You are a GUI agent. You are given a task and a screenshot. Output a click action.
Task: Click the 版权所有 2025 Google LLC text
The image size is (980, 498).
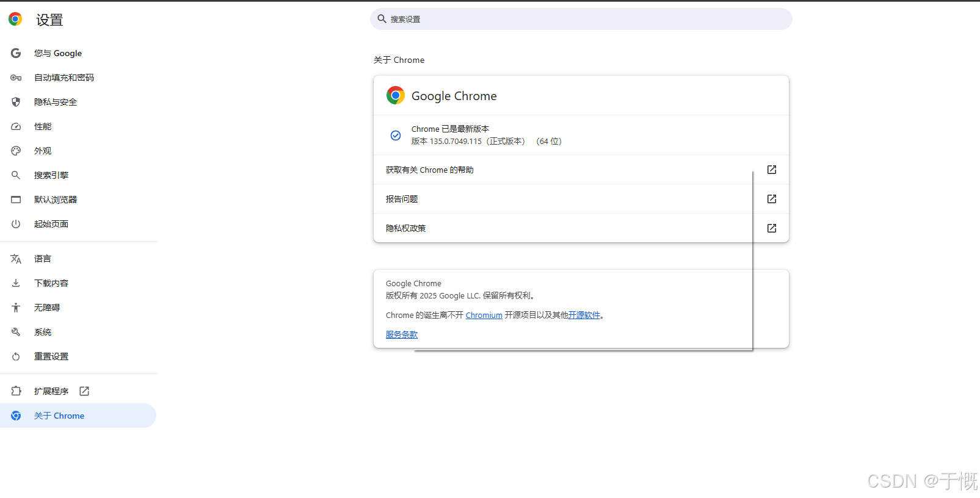pyautogui.click(x=461, y=295)
